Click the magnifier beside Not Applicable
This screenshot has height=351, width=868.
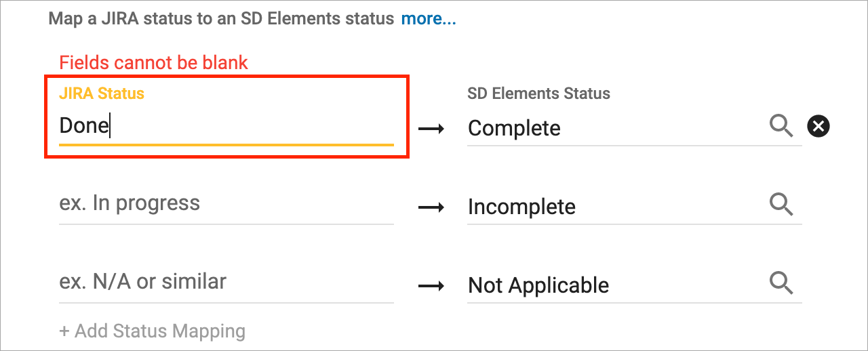click(781, 283)
